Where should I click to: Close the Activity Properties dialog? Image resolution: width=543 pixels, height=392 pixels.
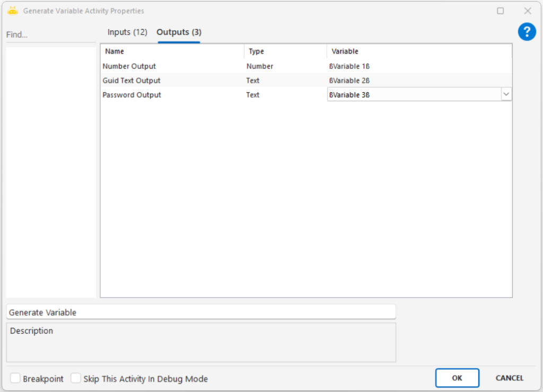528,11
